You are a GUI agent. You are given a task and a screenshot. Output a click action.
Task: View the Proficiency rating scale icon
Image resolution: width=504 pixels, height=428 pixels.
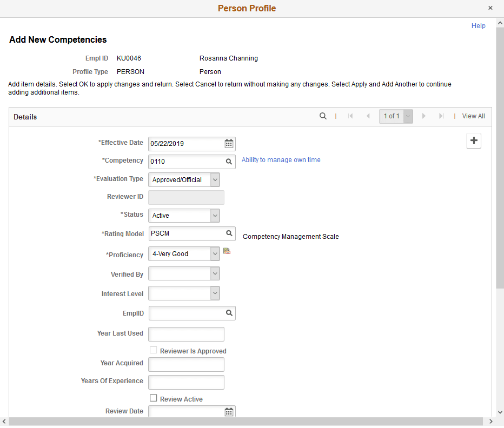pyautogui.click(x=227, y=251)
